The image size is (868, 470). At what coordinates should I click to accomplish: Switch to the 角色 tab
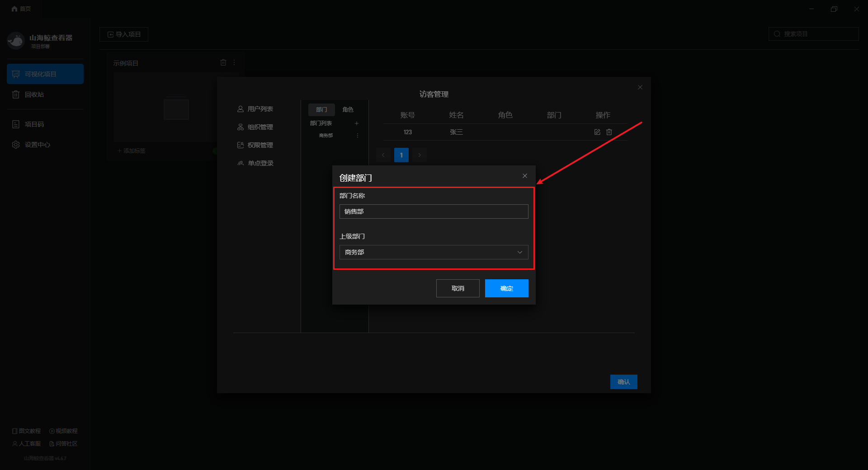click(348, 109)
